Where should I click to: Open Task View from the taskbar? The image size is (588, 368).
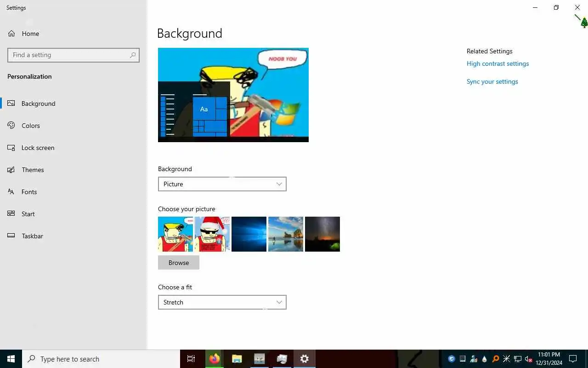coord(191,359)
